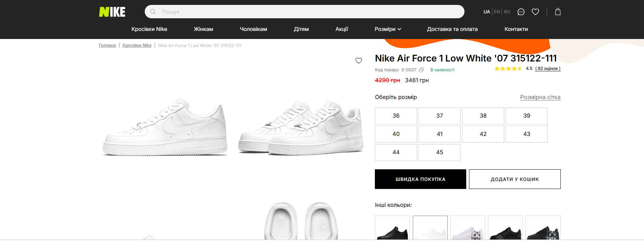644x242 pixels.
Task: Click the ШВИДКА ПОКУПКА button
Action: click(x=420, y=179)
